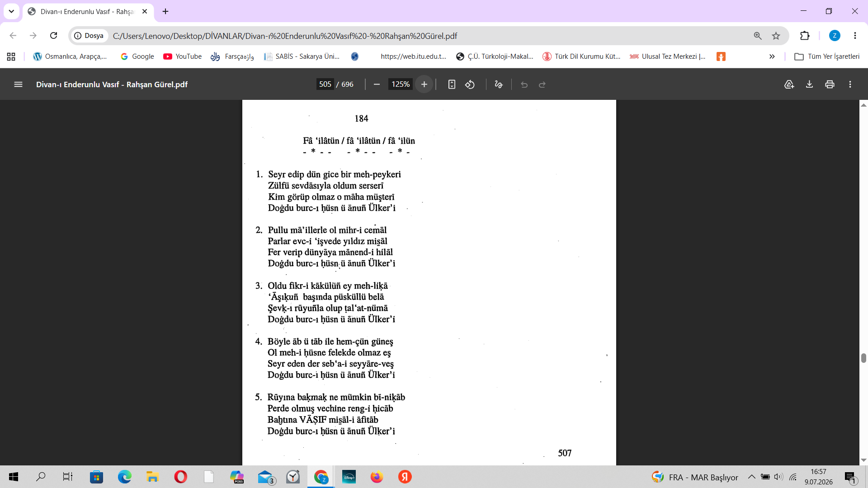Open the PDF viewer more actions menu
Viewport: 868px width, 488px height.
tap(850, 84)
